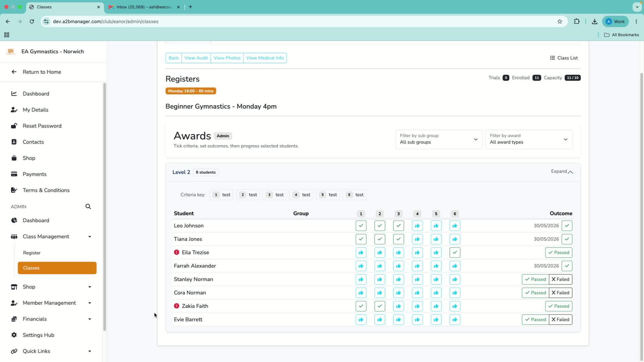Click Evie Barrett's criterion 6 thumbs-up icon

point(455,319)
